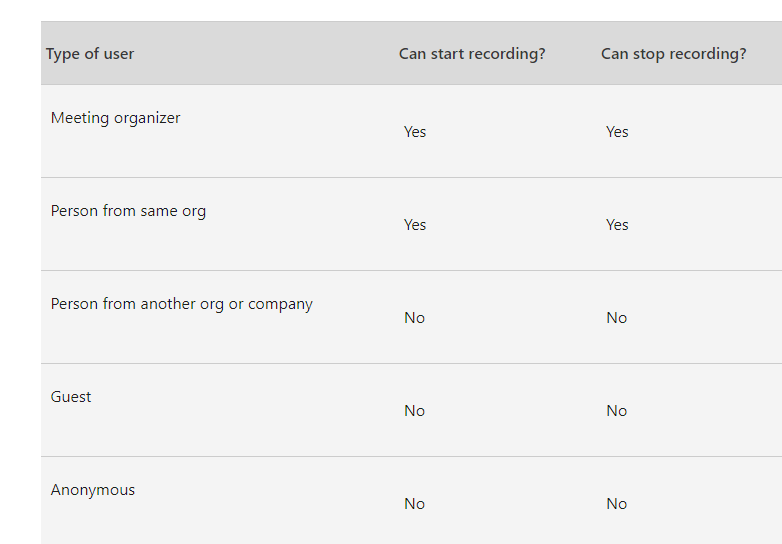The width and height of the screenshot is (782, 544).
Task: Select 'Person from another org or company' text
Action: (181, 304)
